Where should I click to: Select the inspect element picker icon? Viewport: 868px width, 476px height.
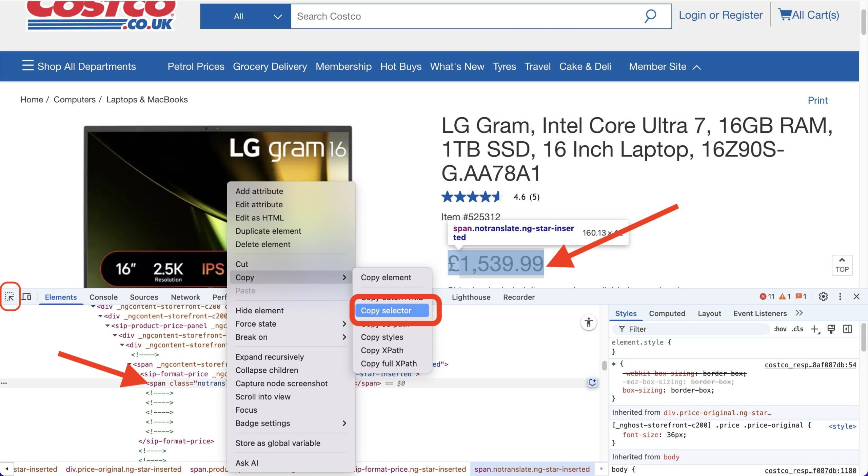[9, 297]
